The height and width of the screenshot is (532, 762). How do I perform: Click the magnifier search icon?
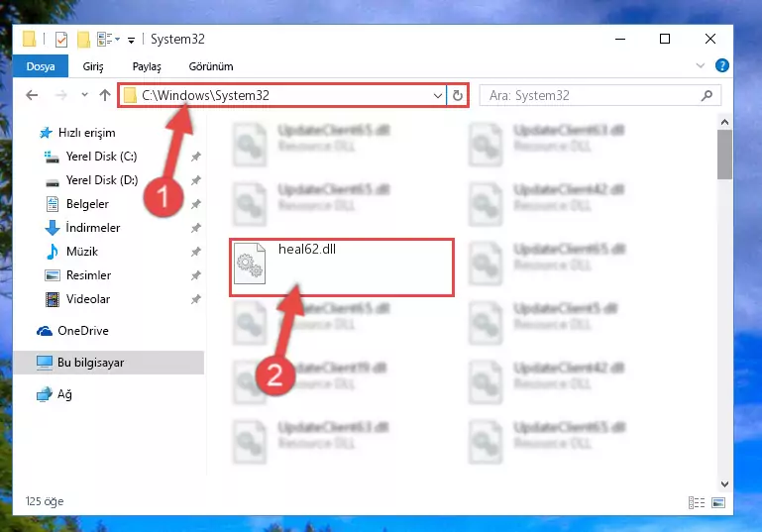pyautogui.click(x=708, y=96)
